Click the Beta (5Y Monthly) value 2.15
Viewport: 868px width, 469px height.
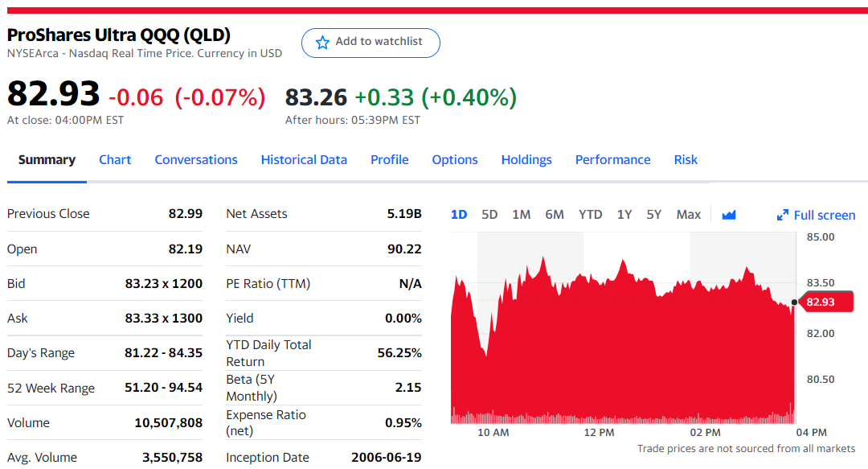click(x=408, y=388)
